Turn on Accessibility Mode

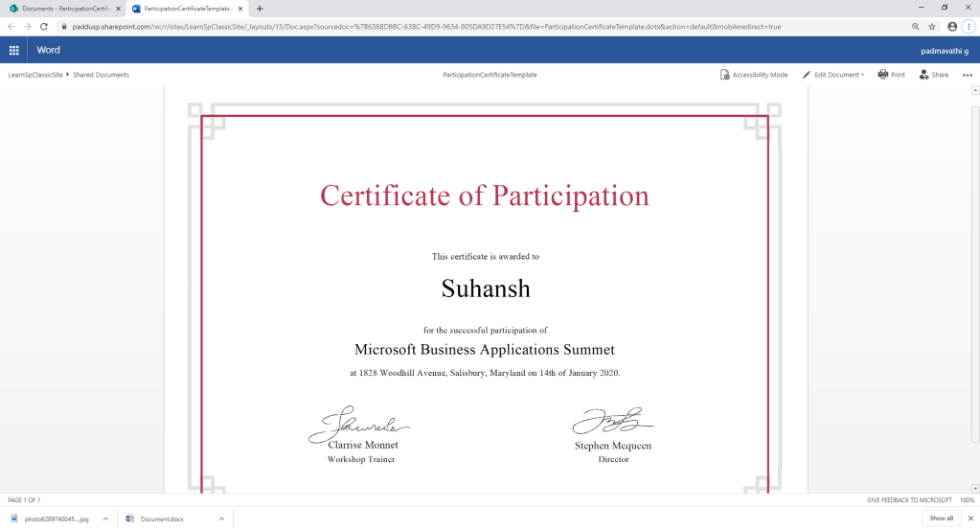tap(754, 75)
